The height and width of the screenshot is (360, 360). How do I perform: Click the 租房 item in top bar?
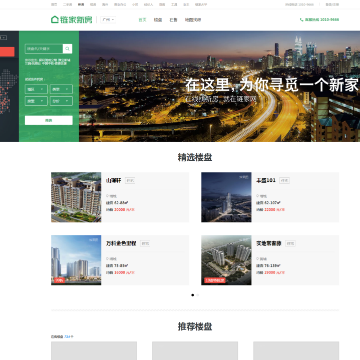[x=93, y=5]
